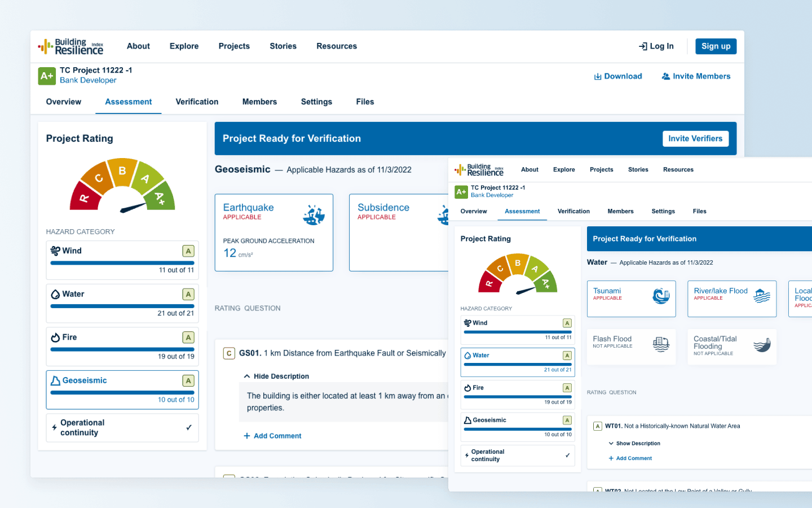Click Flash Flood building icon
This screenshot has width=812, height=508.
coord(661,344)
